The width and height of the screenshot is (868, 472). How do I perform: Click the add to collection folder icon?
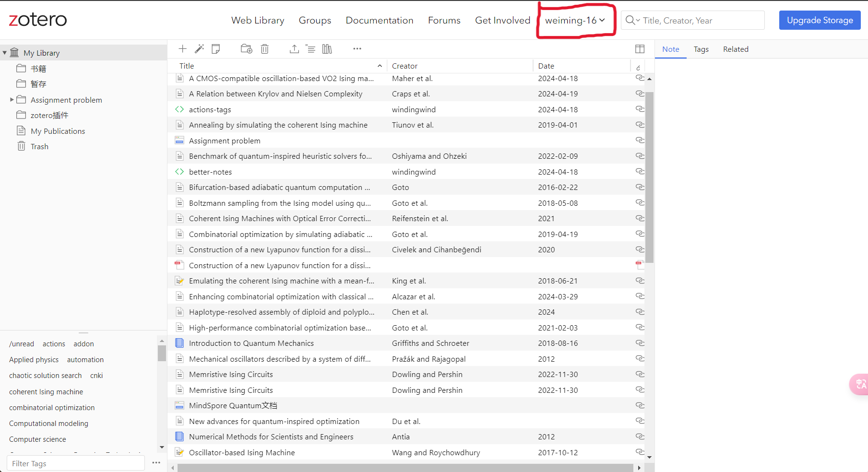coord(246,49)
